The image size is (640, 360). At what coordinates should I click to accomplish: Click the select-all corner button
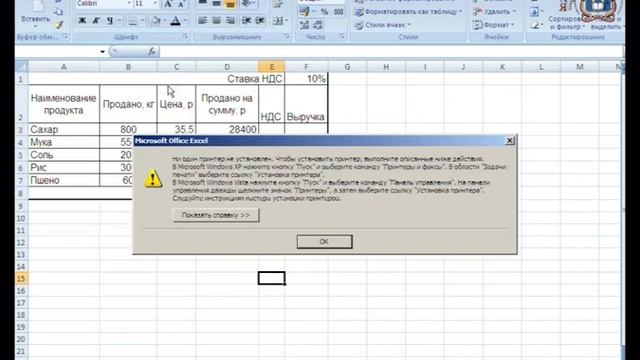21,67
